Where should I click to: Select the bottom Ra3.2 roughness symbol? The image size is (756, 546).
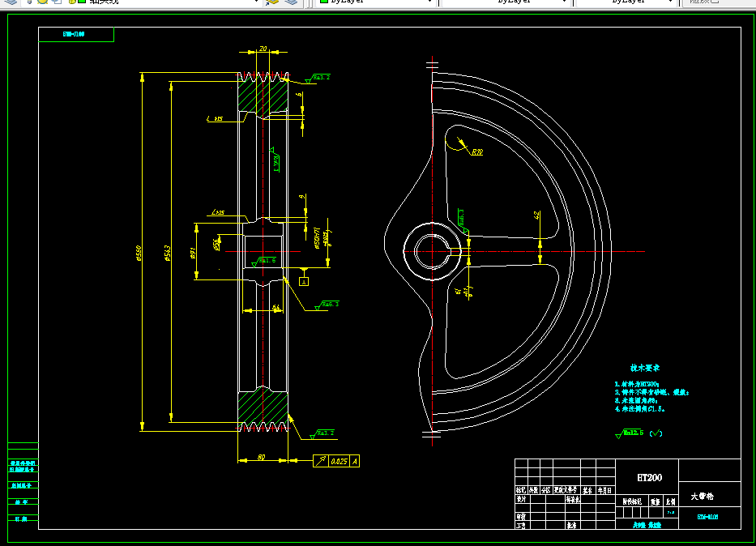click(322, 433)
